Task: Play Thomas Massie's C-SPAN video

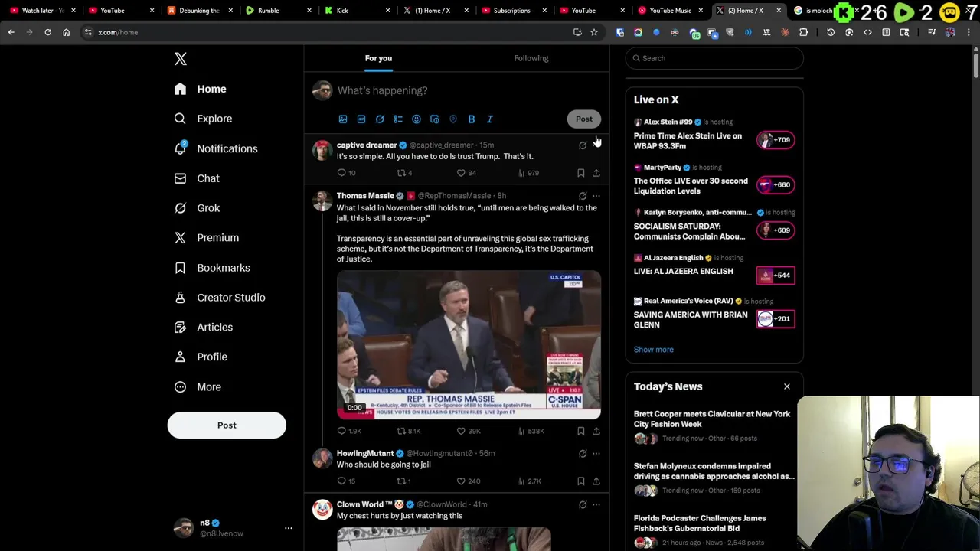Action: click(x=469, y=344)
